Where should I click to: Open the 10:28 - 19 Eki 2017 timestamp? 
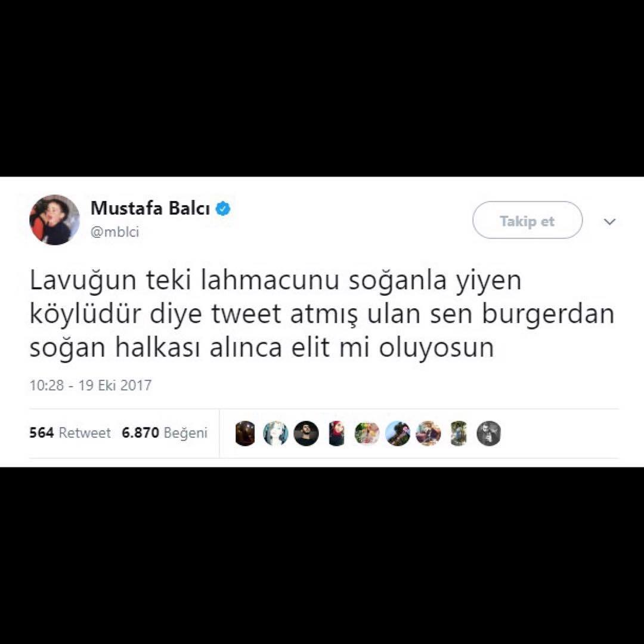91,385
